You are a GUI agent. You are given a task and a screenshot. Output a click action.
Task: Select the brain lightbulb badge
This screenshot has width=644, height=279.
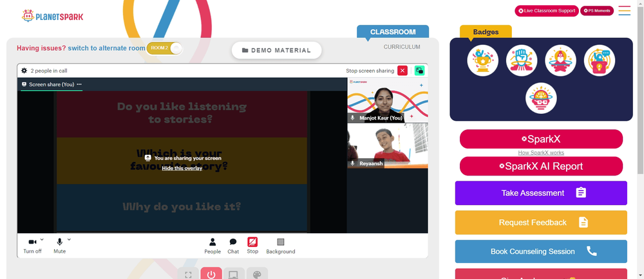[541, 98]
